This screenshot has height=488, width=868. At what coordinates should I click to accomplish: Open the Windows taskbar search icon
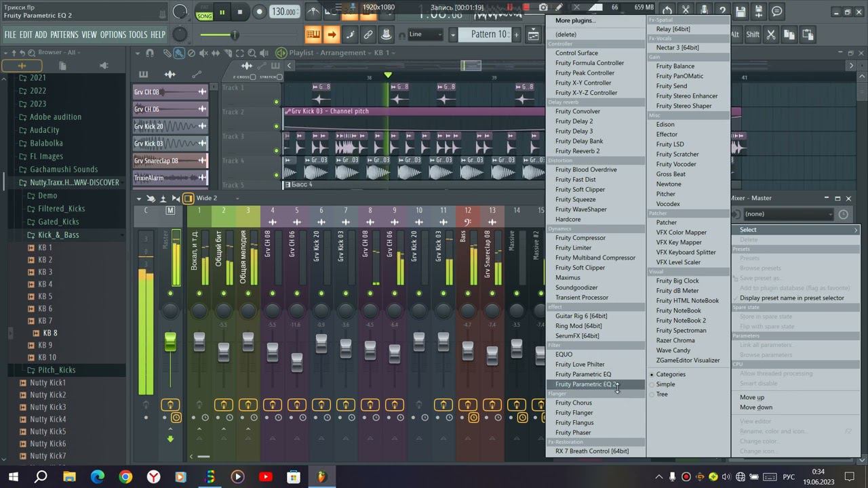point(41,477)
